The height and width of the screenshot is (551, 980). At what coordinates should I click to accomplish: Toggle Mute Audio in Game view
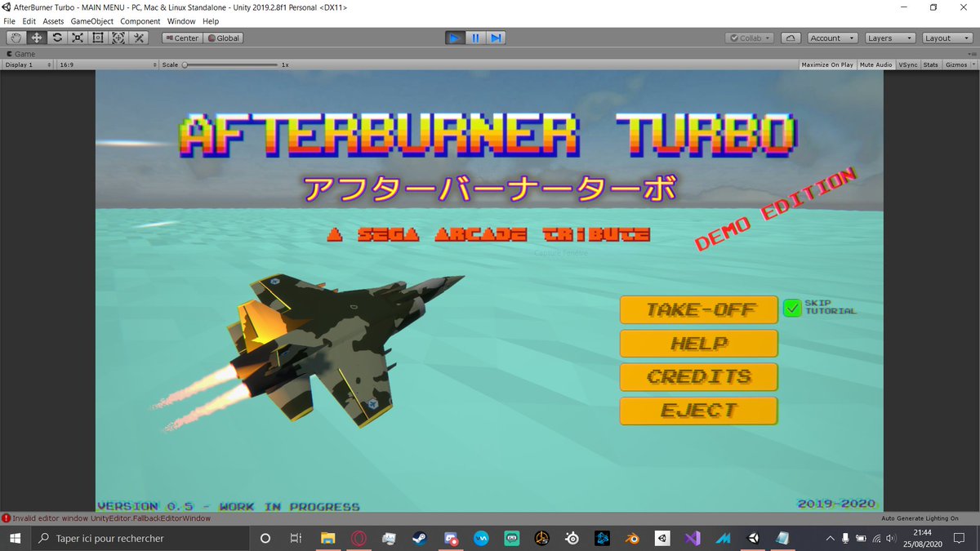coord(875,64)
